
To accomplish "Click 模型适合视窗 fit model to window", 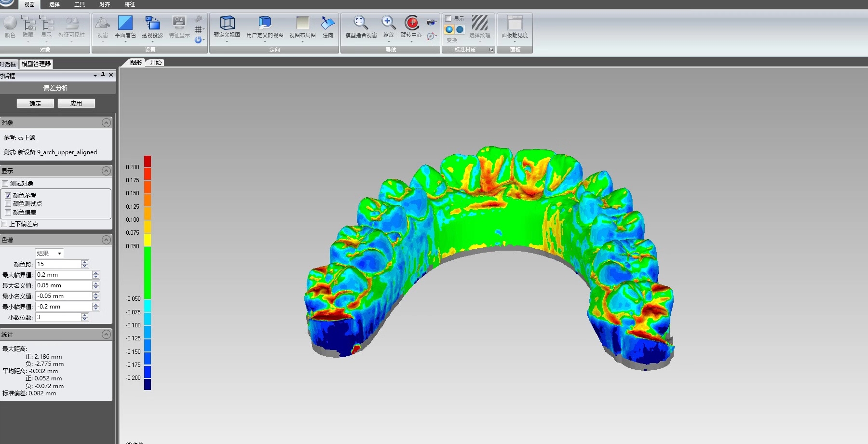I will (x=361, y=23).
